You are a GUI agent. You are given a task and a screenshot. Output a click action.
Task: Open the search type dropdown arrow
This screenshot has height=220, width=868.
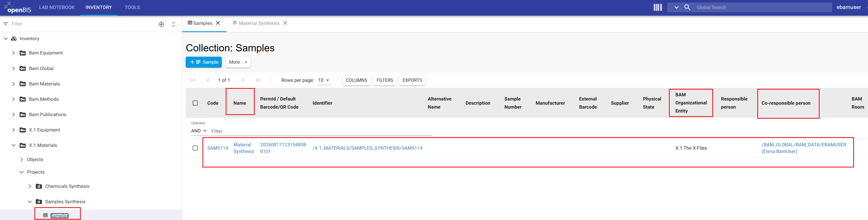pyautogui.click(x=676, y=8)
